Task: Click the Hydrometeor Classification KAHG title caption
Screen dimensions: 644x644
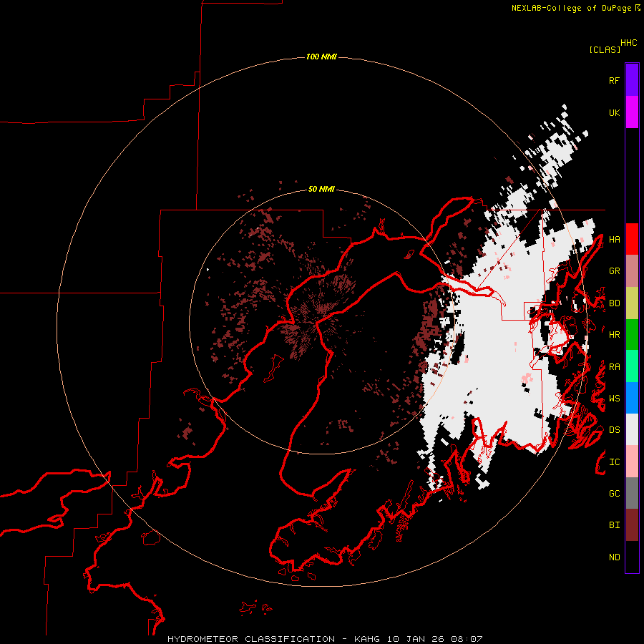Action: coord(325,639)
